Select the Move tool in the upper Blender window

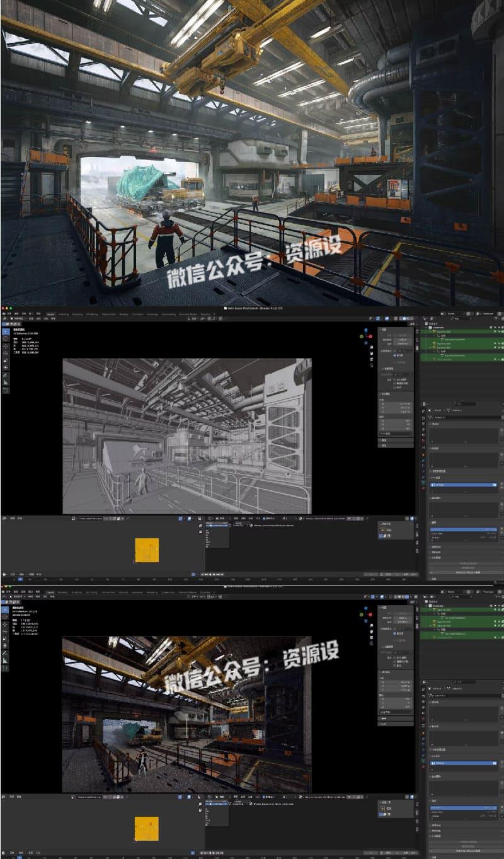(x=6, y=346)
